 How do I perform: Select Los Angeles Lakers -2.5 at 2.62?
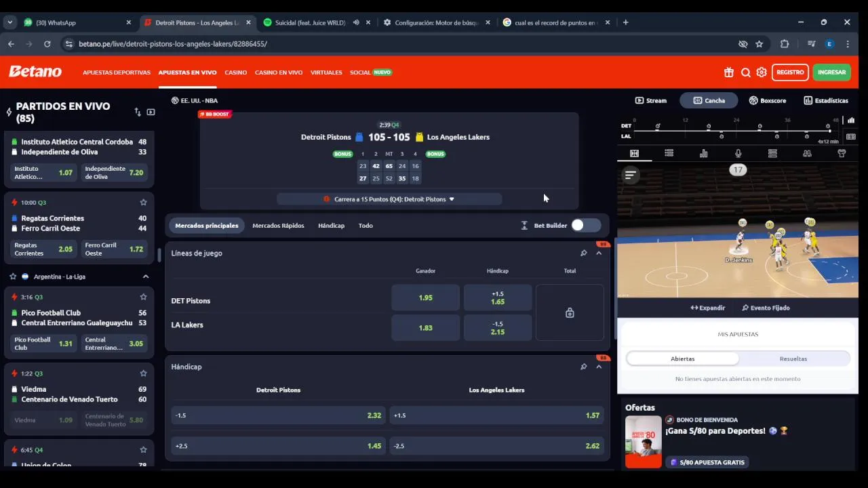496,446
